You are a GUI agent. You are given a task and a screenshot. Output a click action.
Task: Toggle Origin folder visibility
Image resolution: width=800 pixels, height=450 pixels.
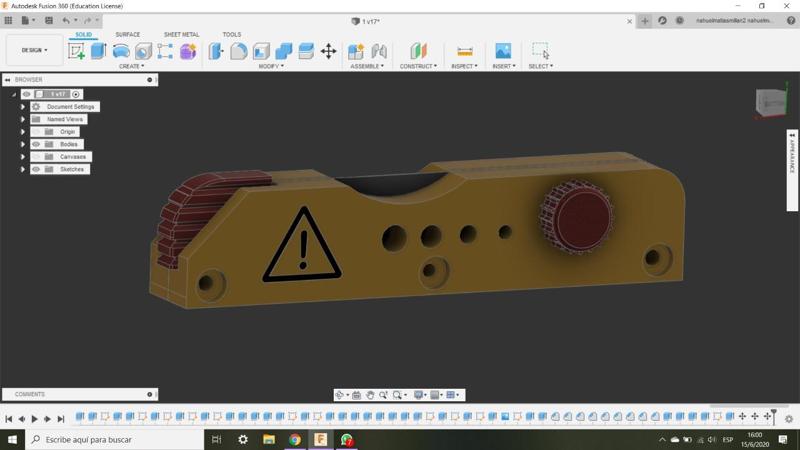pos(36,132)
